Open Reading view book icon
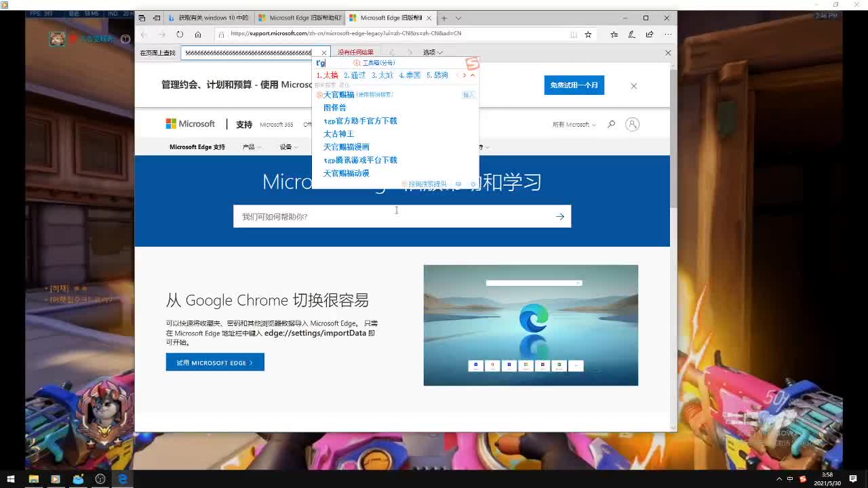 pos(574,34)
